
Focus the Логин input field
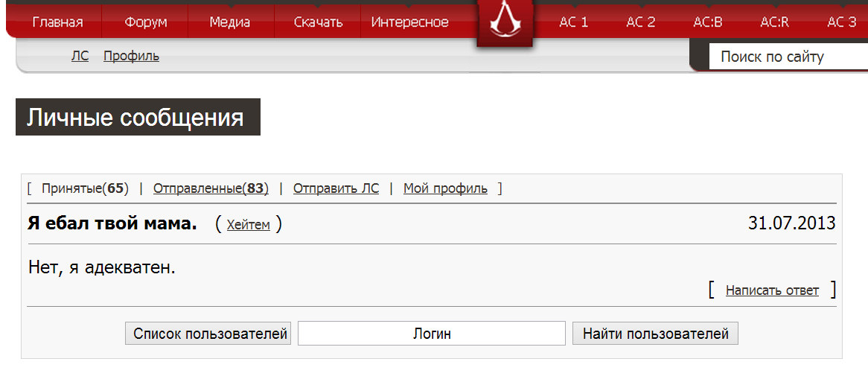[432, 334]
